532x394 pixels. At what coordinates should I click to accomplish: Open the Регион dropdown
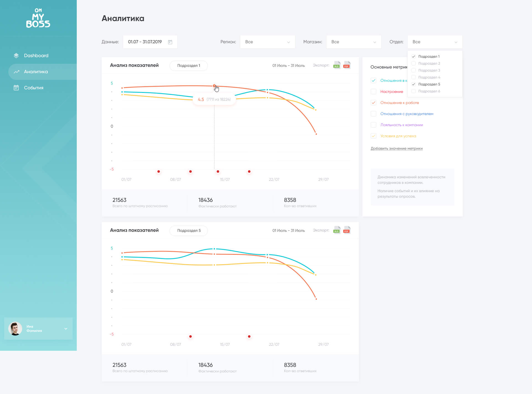[x=267, y=42]
